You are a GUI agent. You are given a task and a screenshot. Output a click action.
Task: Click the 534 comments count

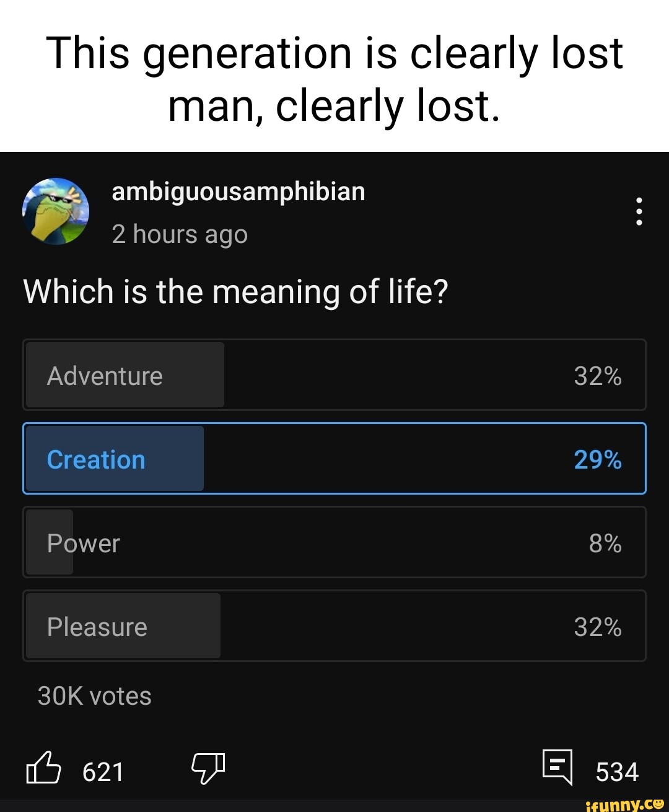[x=617, y=772]
